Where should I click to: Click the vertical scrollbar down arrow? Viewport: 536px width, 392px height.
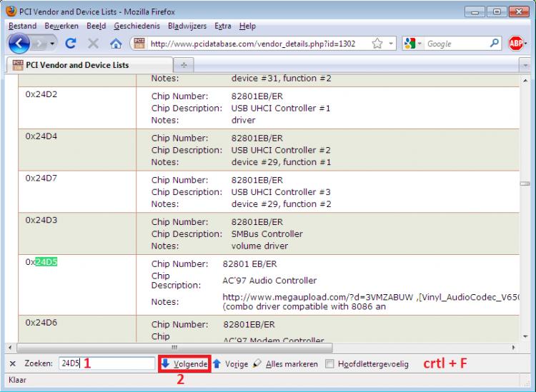click(525, 337)
